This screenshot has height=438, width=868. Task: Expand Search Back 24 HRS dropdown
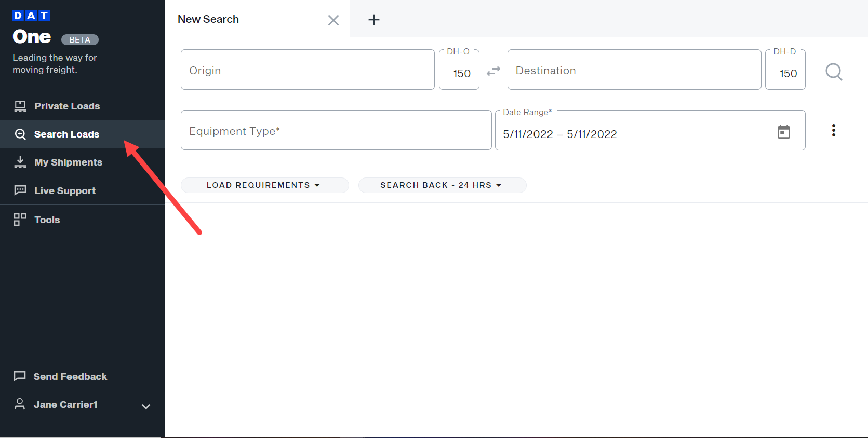[443, 185]
